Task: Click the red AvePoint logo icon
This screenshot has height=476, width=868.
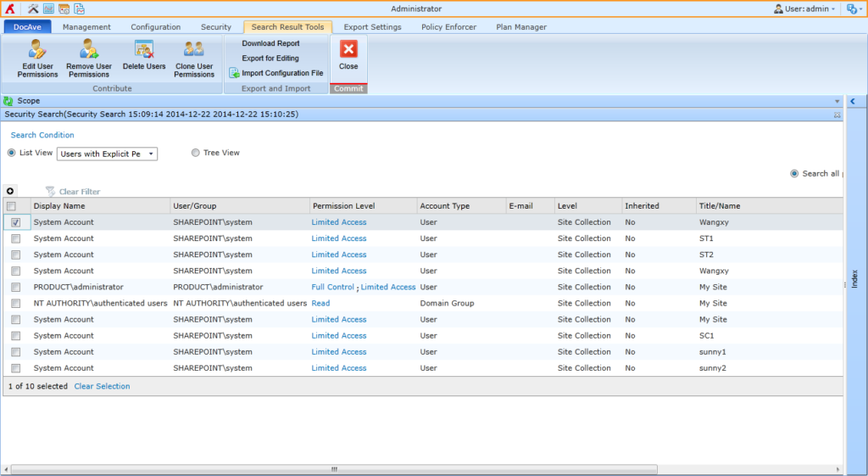Action: [x=10, y=8]
